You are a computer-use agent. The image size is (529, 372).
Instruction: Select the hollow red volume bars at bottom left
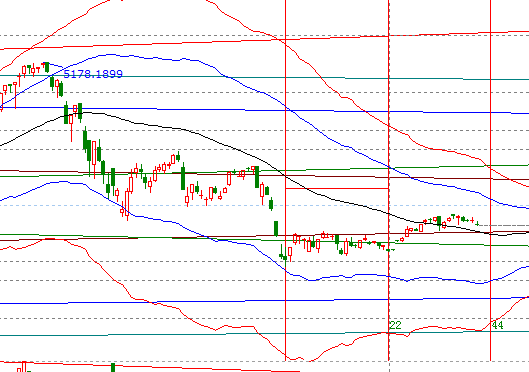(22, 367)
